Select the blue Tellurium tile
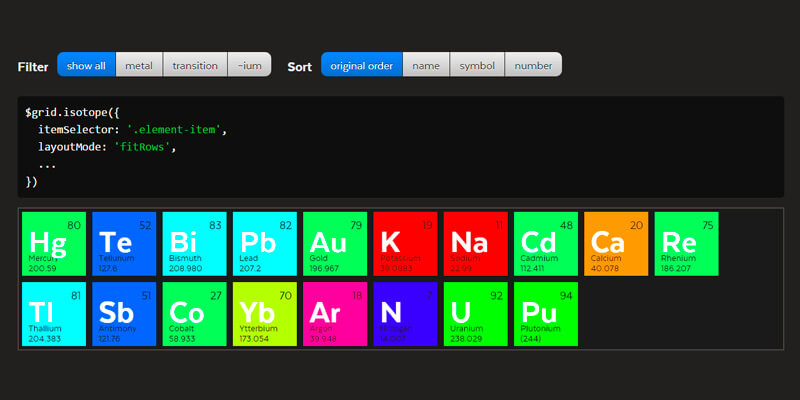This screenshot has height=400, width=800. [x=124, y=243]
